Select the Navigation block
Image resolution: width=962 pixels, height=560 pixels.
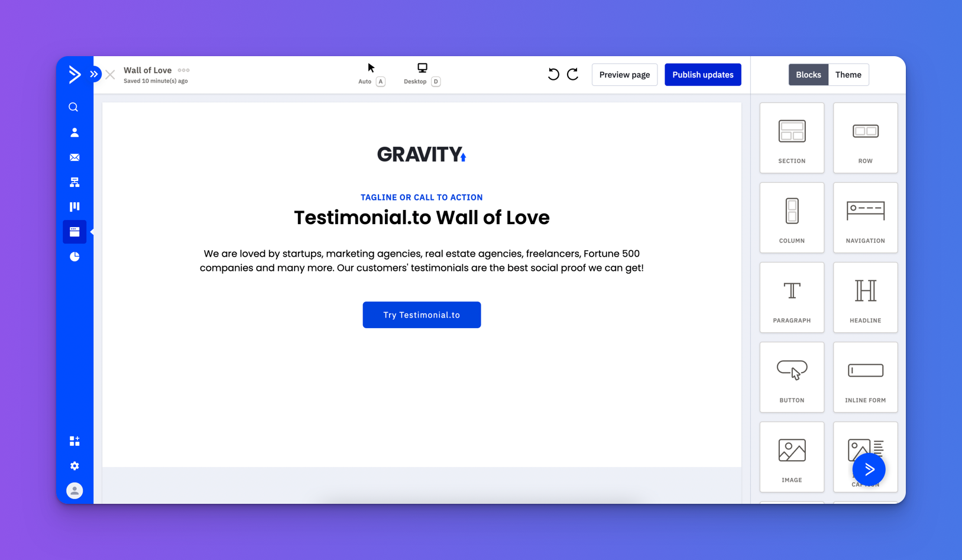[x=866, y=218]
